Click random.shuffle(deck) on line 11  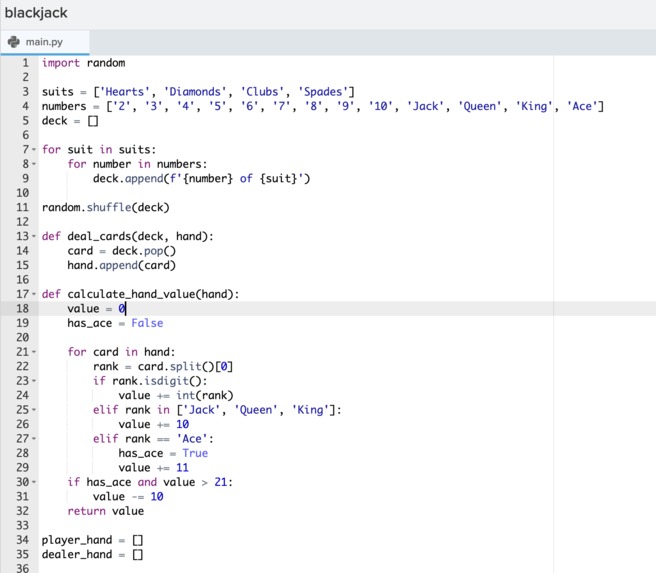click(105, 207)
